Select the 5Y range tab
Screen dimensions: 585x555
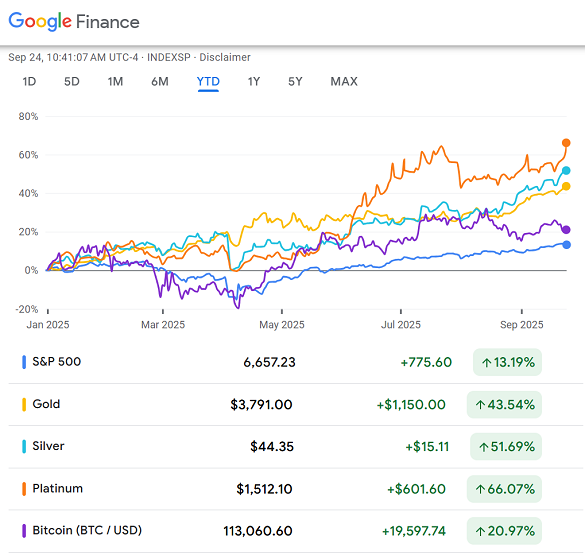point(295,81)
